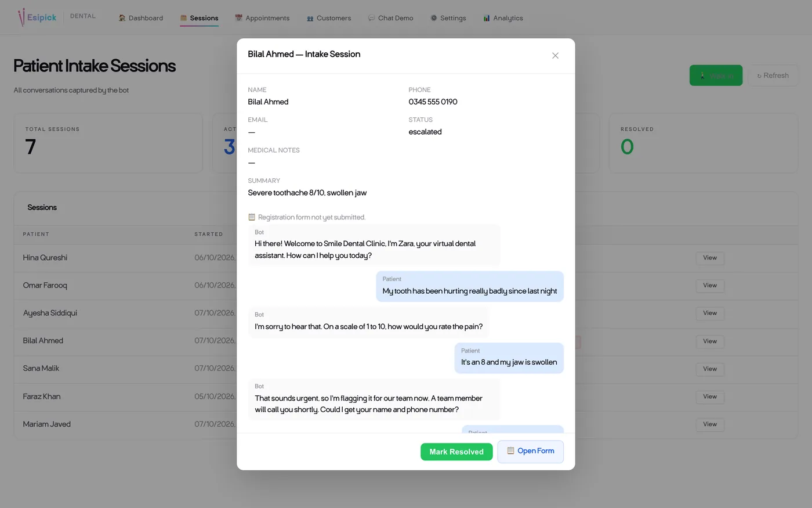The width and height of the screenshot is (812, 508).
Task: Select the Sessions nav tab
Action: [199, 18]
